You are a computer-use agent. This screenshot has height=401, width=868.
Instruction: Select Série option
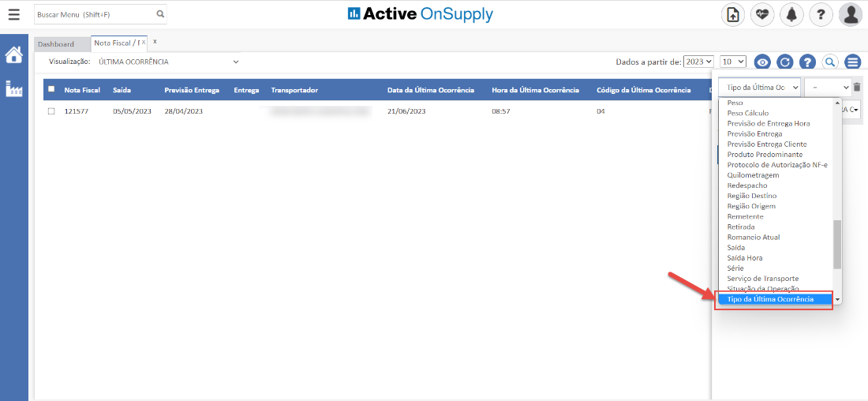click(x=775, y=268)
